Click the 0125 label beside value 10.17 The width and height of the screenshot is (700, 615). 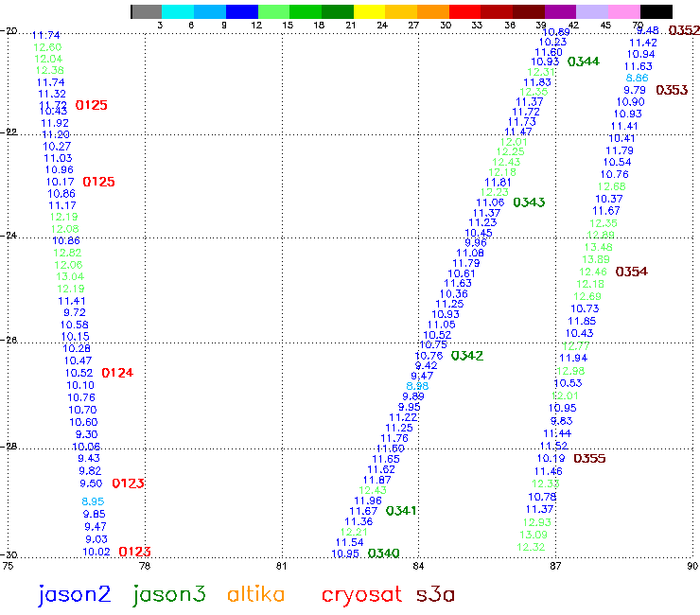98,182
